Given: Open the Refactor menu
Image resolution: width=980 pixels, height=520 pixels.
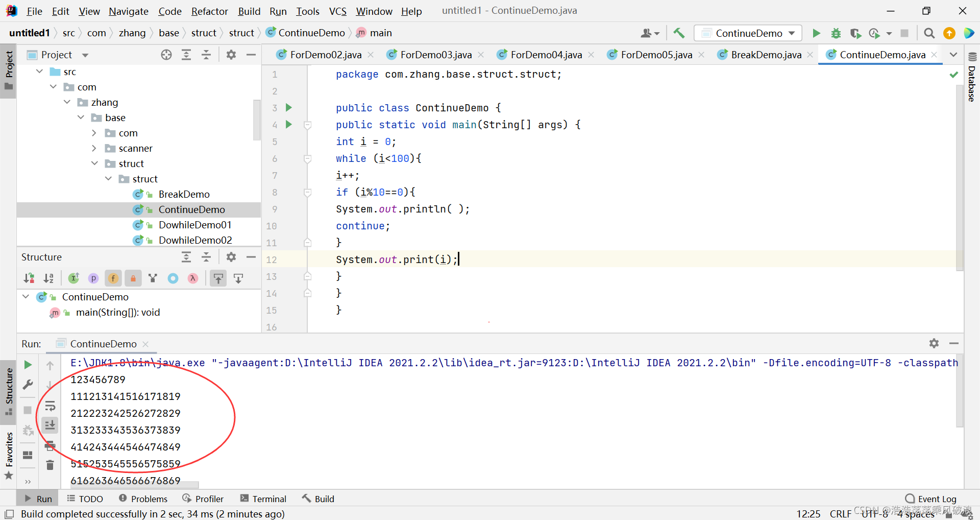Looking at the screenshot, I should click(x=209, y=11).
